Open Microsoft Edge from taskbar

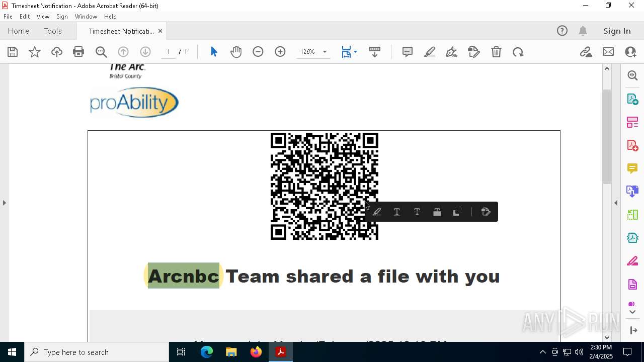[207, 352]
